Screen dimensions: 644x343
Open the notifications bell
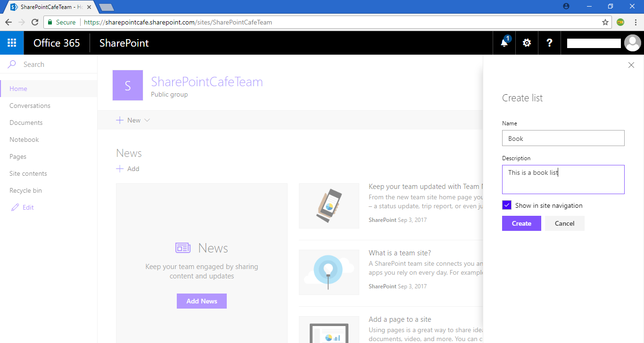pos(504,43)
